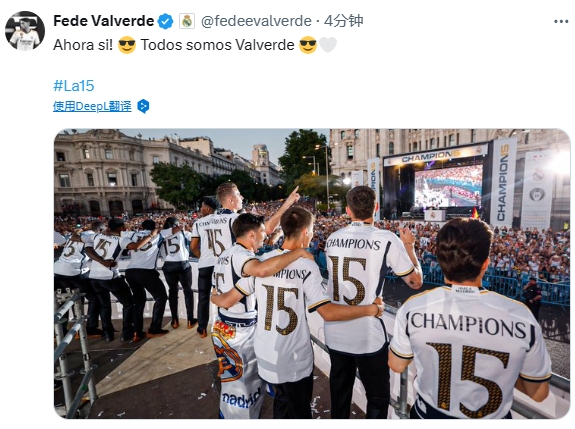This screenshot has height=429, width=575.
Task: Open the celebration photo attachment
Action: 312,274
